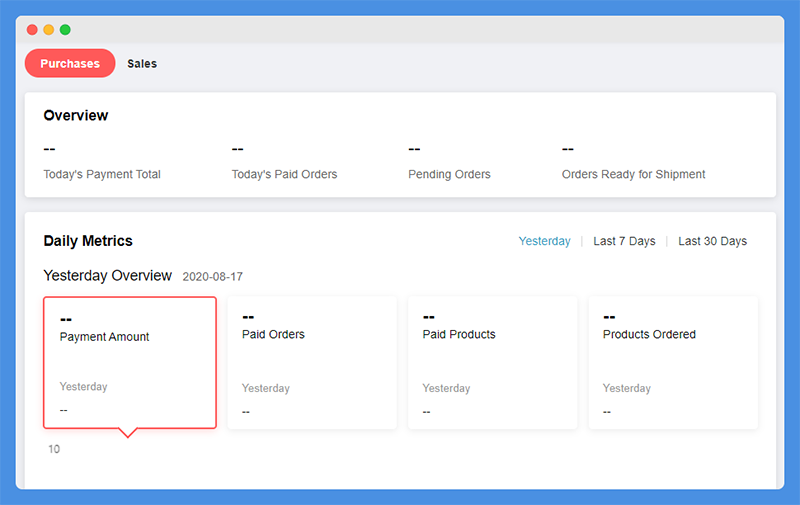Open the Sales tab
This screenshot has height=505, width=800.
142,64
